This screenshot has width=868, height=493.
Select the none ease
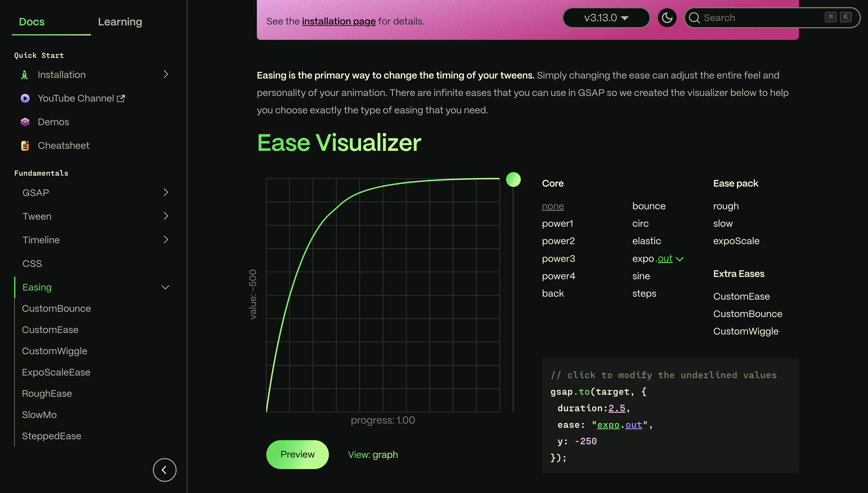tap(553, 206)
